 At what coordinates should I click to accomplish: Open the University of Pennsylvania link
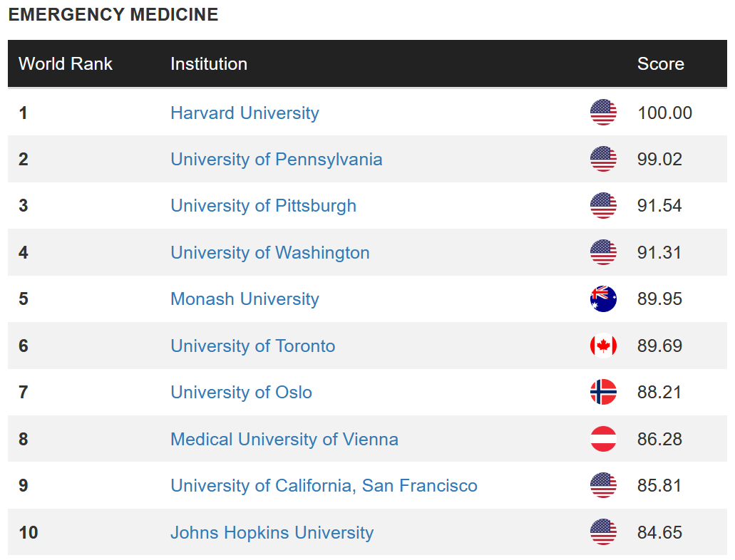point(276,159)
